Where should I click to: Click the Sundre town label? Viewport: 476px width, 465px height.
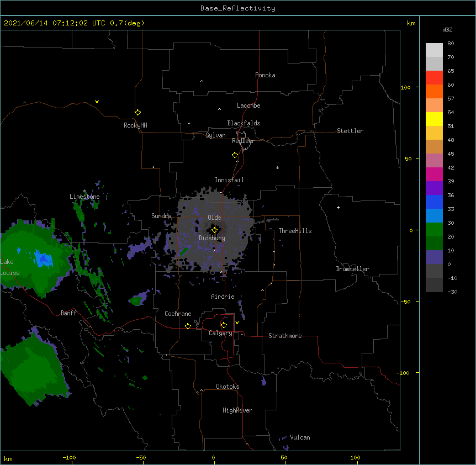coord(161,216)
